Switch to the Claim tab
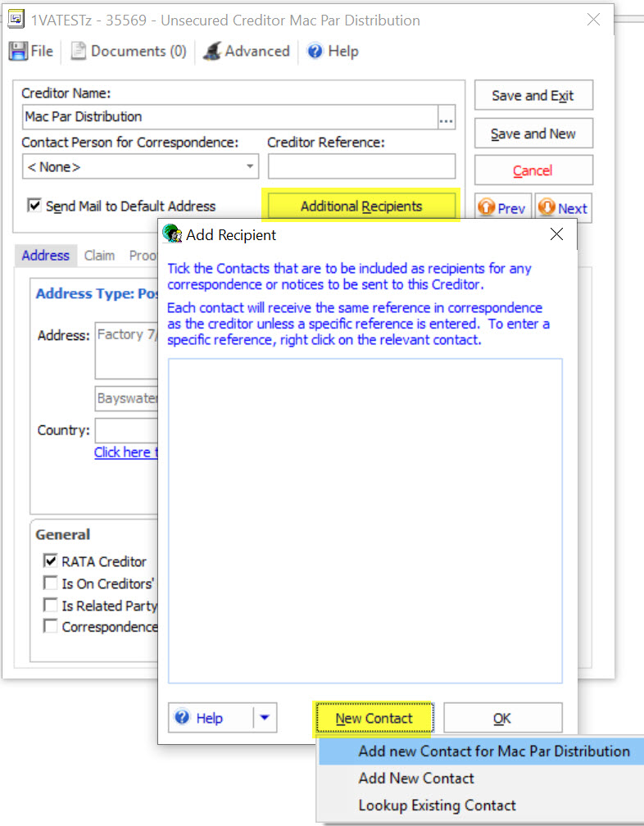This screenshot has width=644, height=826. click(99, 256)
